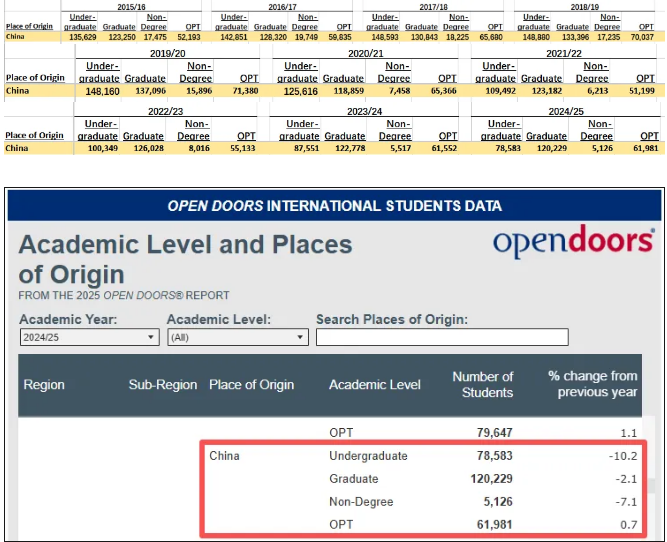Click the Search Places of Origin field
The image size is (667, 542).
click(x=441, y=338)
